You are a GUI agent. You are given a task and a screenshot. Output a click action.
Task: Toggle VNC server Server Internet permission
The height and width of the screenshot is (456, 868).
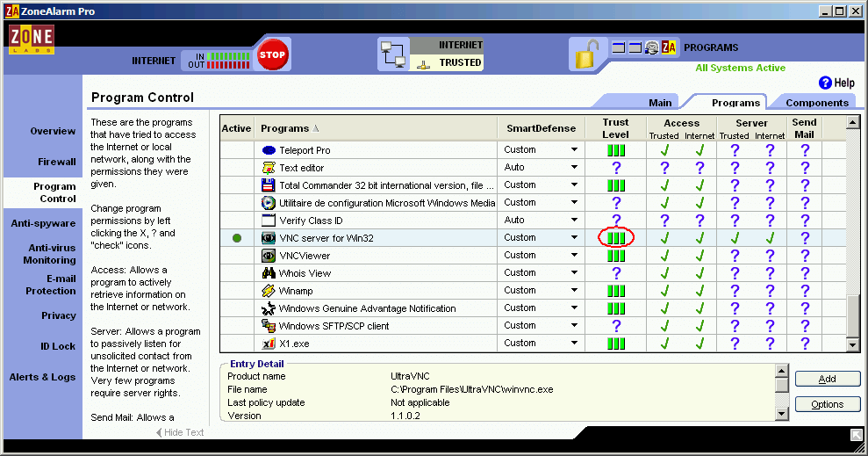pyautogui.click(x=770, y=238)
